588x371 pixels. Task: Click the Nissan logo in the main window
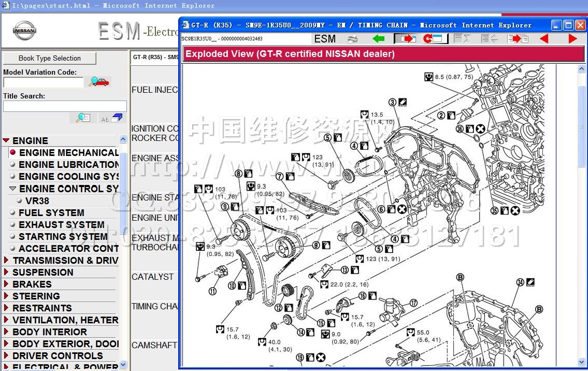24,31
